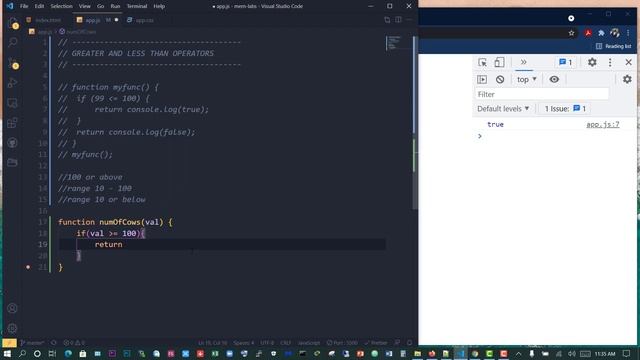Open Chrome profile avatar
Viewport: 640px width, 360px height.
[x=615, y=33]
